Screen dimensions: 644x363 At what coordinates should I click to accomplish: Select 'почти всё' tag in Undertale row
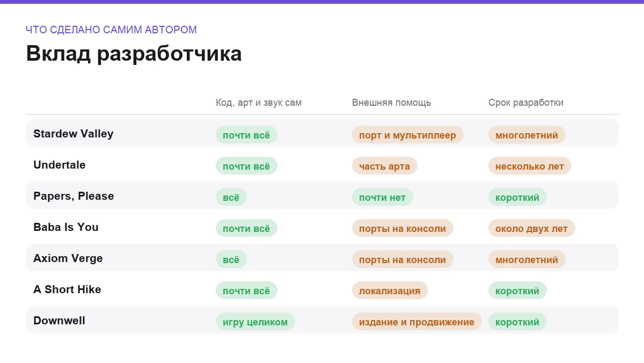point(246,166)
